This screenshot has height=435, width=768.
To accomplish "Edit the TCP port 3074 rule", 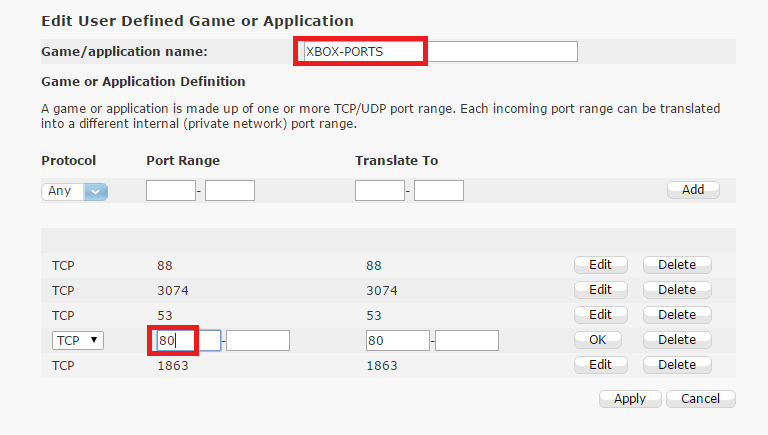I will [600, 290].
